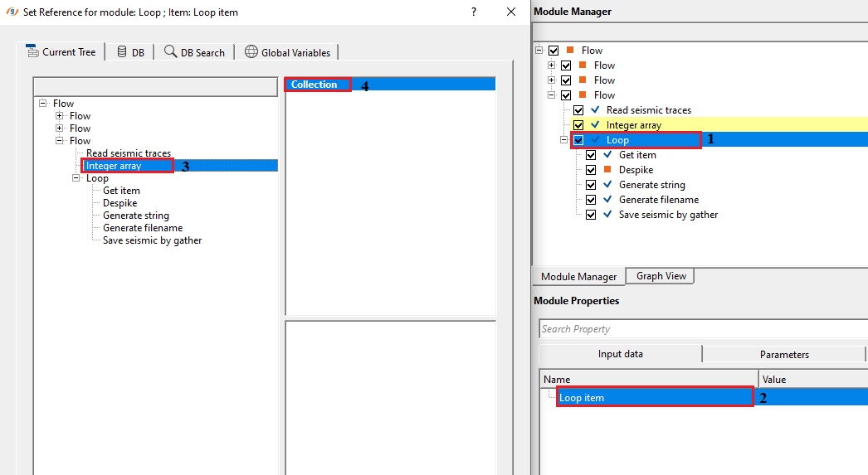Collapse the Loop node in the reference tree
Screen dimensions: 868x475
click(x=76, y=178)
